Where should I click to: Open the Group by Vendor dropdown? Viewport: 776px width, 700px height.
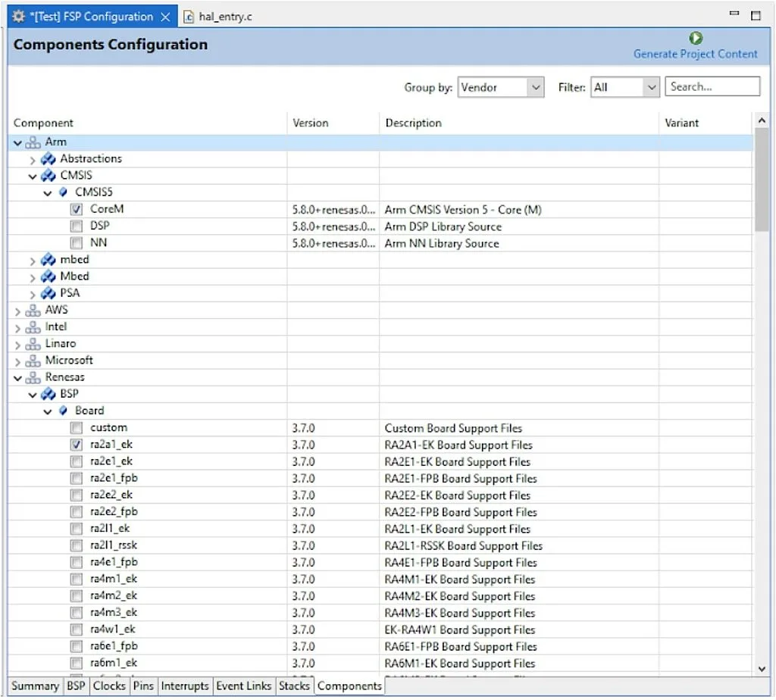[536, 86]
